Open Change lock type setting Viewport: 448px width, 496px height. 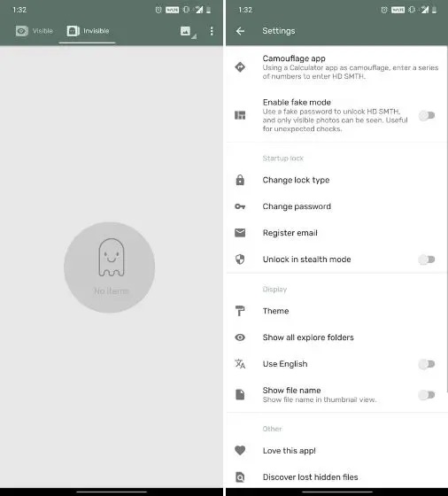pyautogui.click(x=336, y=180)
